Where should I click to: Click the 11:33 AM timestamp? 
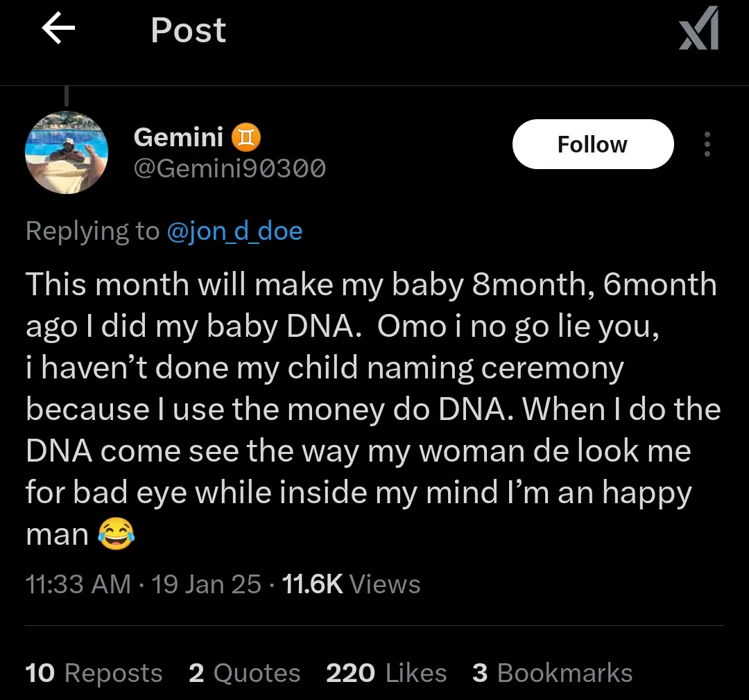(78, 584)
